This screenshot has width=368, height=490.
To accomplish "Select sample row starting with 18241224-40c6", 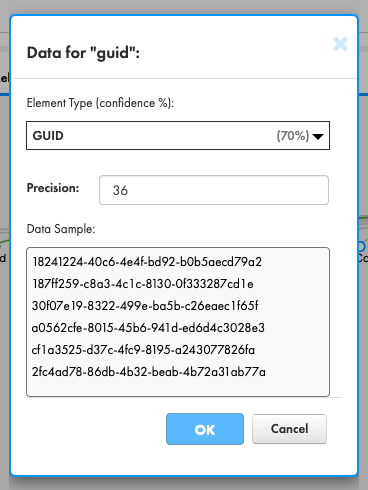I will [x=147, y=262].
